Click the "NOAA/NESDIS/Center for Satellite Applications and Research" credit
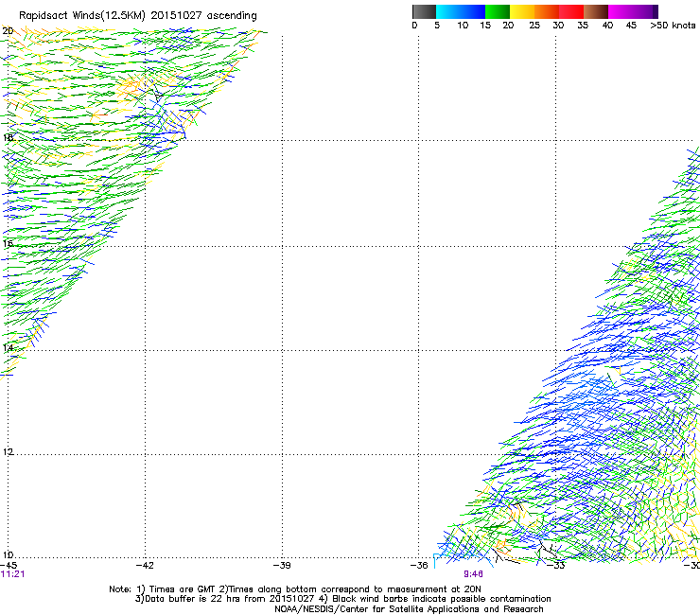Image resolution: width=700 pixels, height=615 pixels. 409,609
